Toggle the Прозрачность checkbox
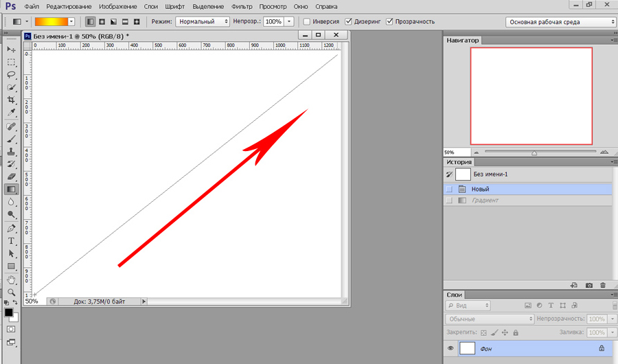Image resolution: width=618 pixels, height=364 pixels. pos(389,22)
